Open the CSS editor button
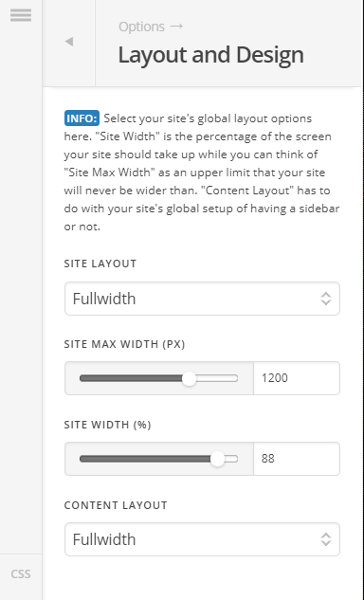This screenshot has height=600, width=364. click(21, 574)
